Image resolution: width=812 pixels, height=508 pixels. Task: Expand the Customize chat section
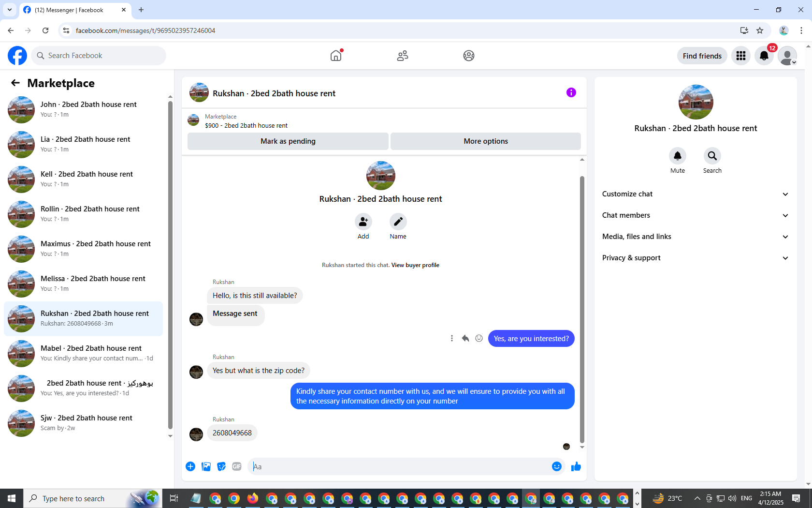696,194
